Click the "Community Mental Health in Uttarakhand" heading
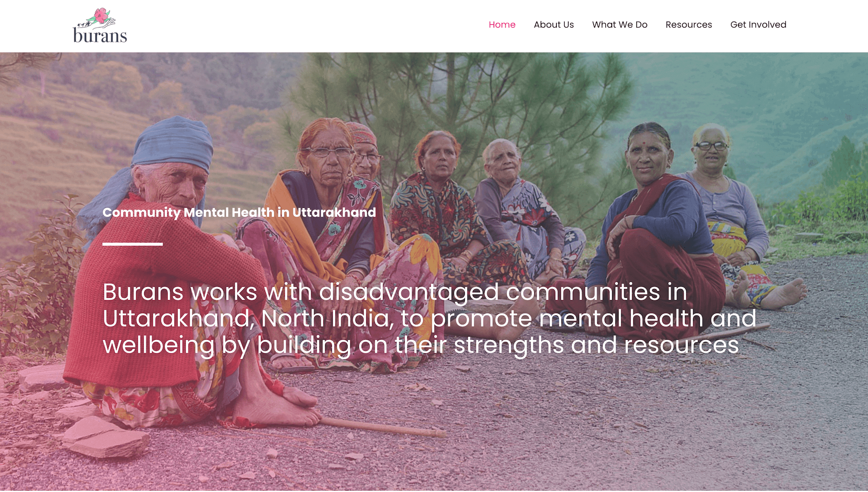868x492 pixels. [x=239, y=212]
